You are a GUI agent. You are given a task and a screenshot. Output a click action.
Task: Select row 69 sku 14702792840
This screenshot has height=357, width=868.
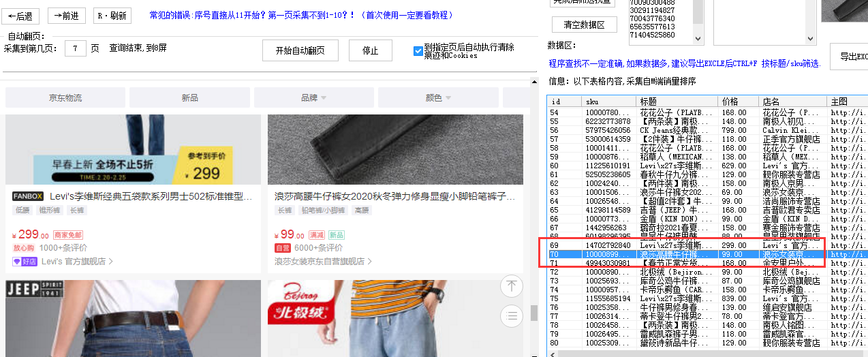coord(707,245)
